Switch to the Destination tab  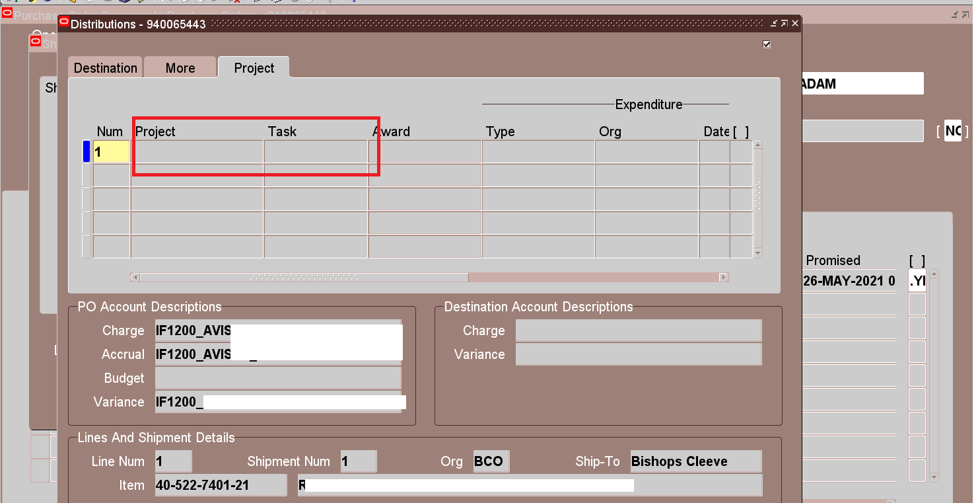104,67
